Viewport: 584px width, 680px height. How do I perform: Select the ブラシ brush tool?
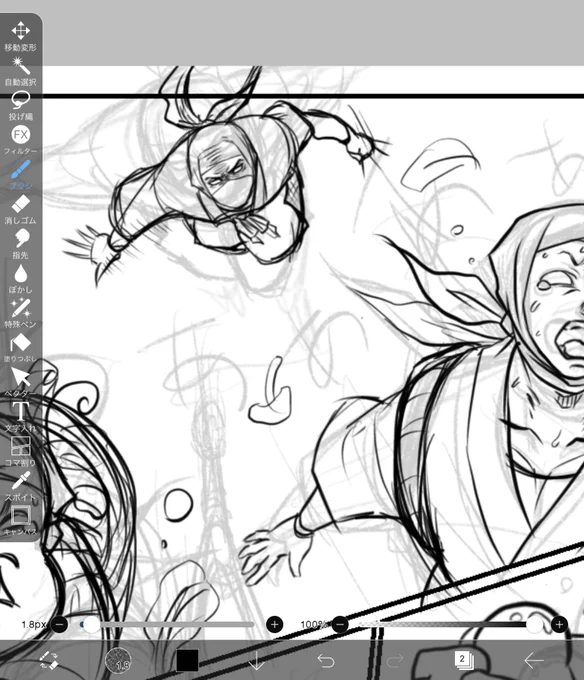20,174
